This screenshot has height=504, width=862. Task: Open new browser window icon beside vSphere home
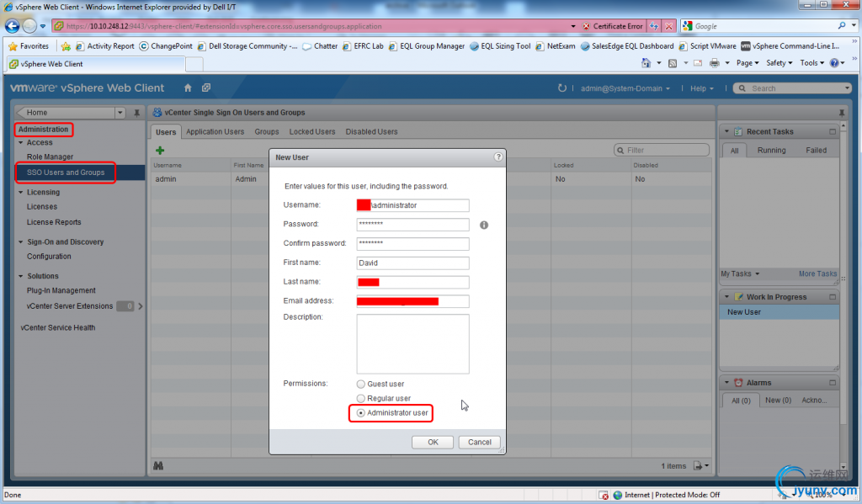pyautogui.click(x=206, y=88)
